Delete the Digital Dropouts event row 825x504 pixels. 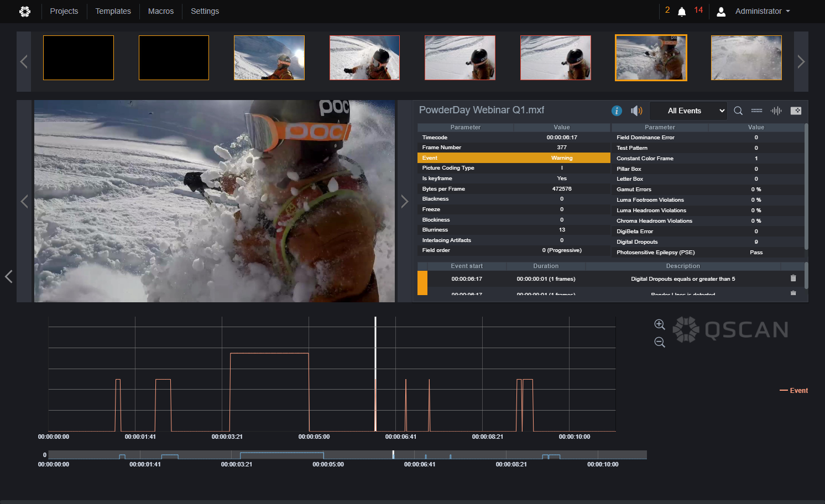[793, 279]
